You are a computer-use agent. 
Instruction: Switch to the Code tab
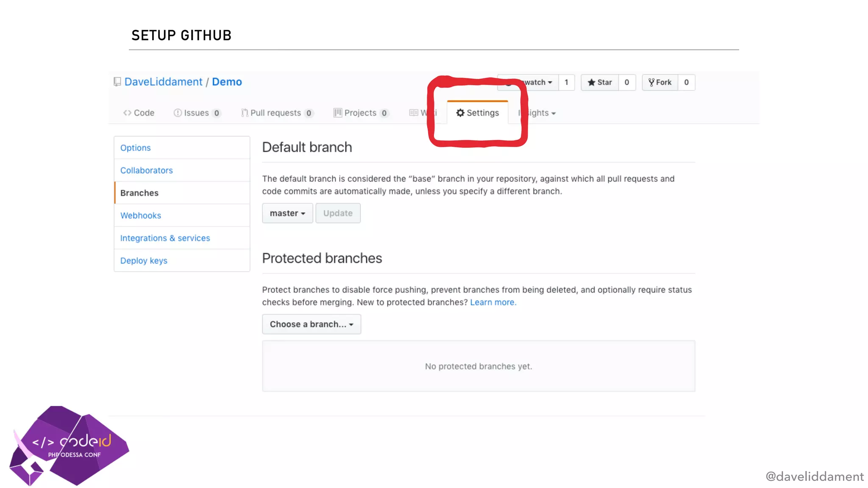(139, 113)
